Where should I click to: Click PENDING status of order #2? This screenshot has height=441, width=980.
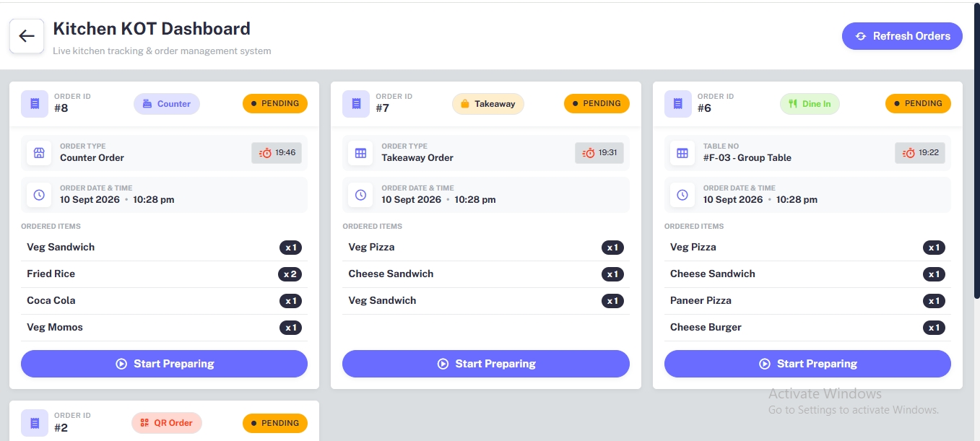275,423
